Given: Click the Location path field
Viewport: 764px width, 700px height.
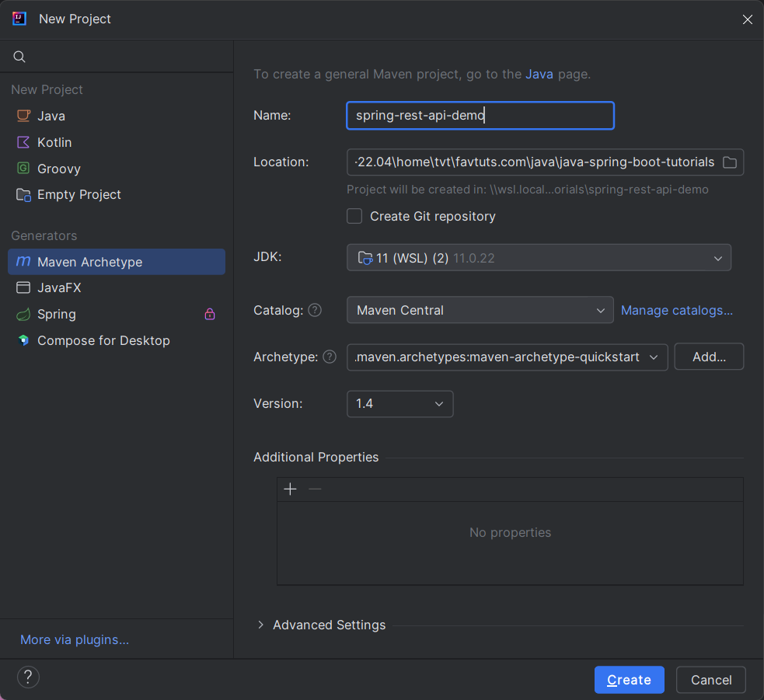Looking at the screenshot, I should (x=534, y=162).
